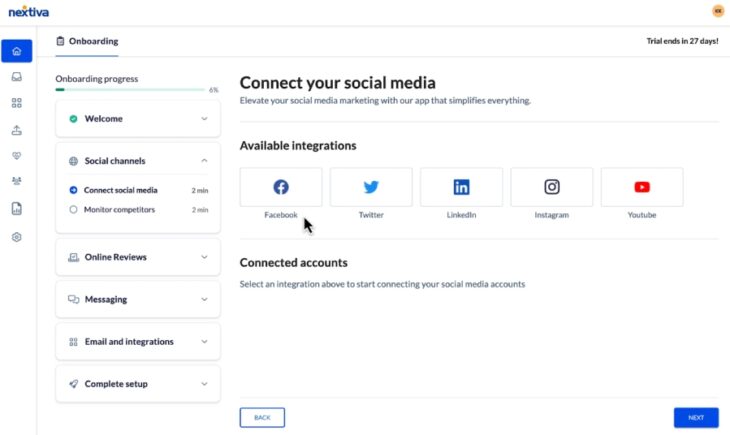
Task: Select the Monitor competitors step
Action: [x=119, y=210]
